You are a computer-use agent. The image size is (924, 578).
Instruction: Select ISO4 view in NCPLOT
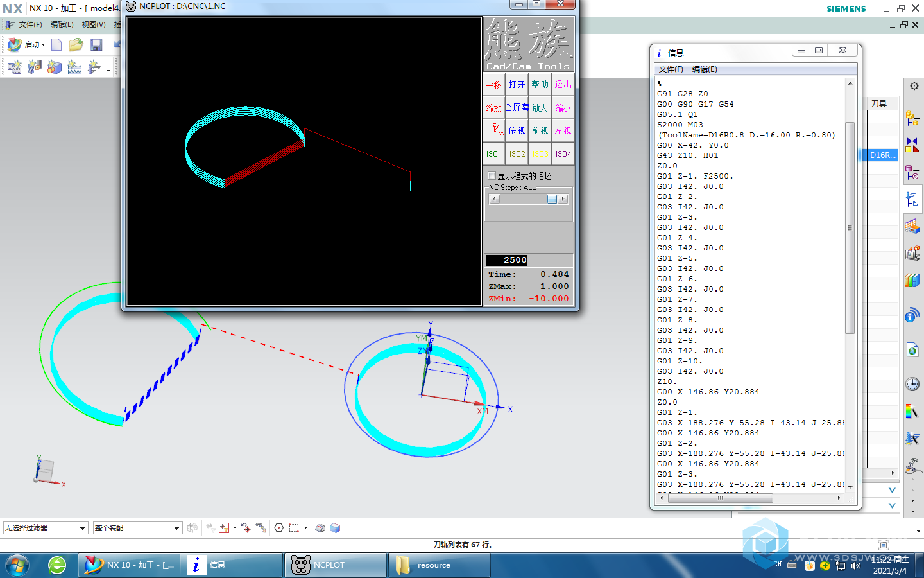tap(563, 153)
